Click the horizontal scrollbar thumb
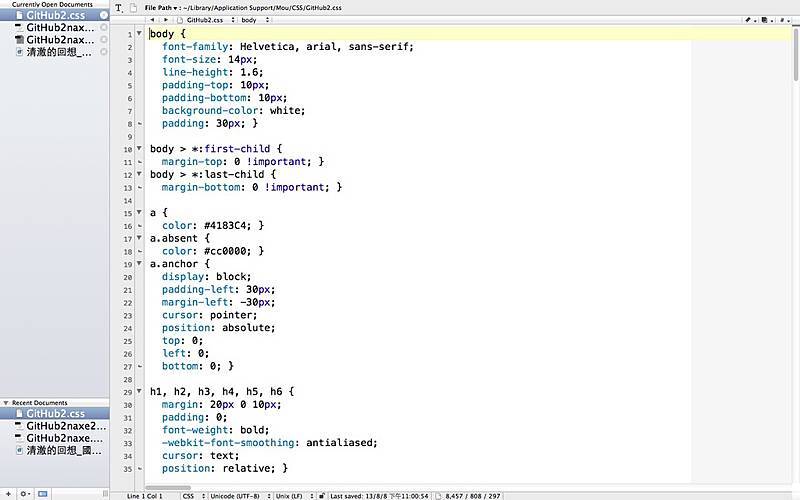This screenshot has height=500, width=800. point(168,488)
